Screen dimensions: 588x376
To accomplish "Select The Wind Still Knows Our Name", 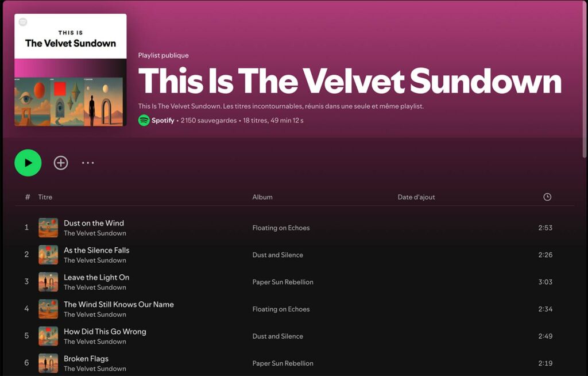I will (x=118, y=304).
